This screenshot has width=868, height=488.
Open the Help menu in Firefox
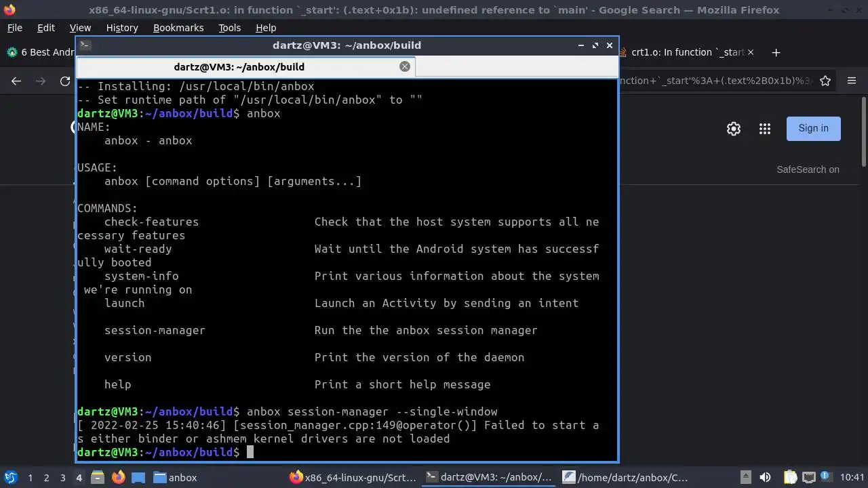[266, 28]
